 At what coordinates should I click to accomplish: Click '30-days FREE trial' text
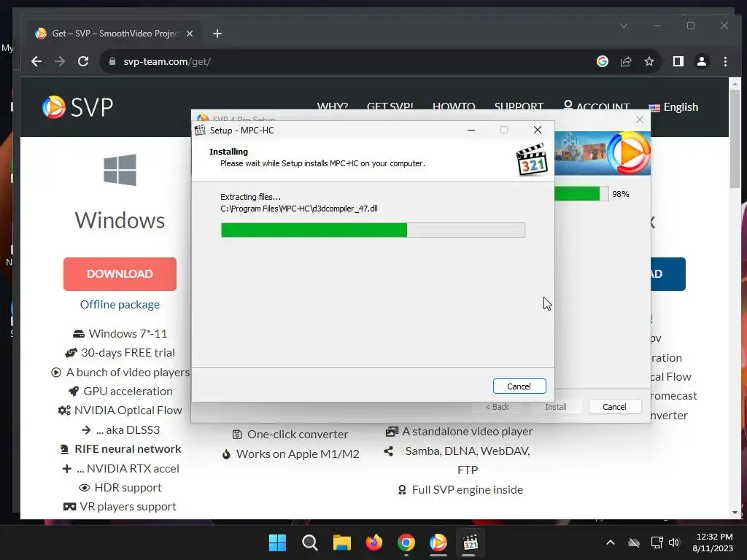[x=128, y=353]
